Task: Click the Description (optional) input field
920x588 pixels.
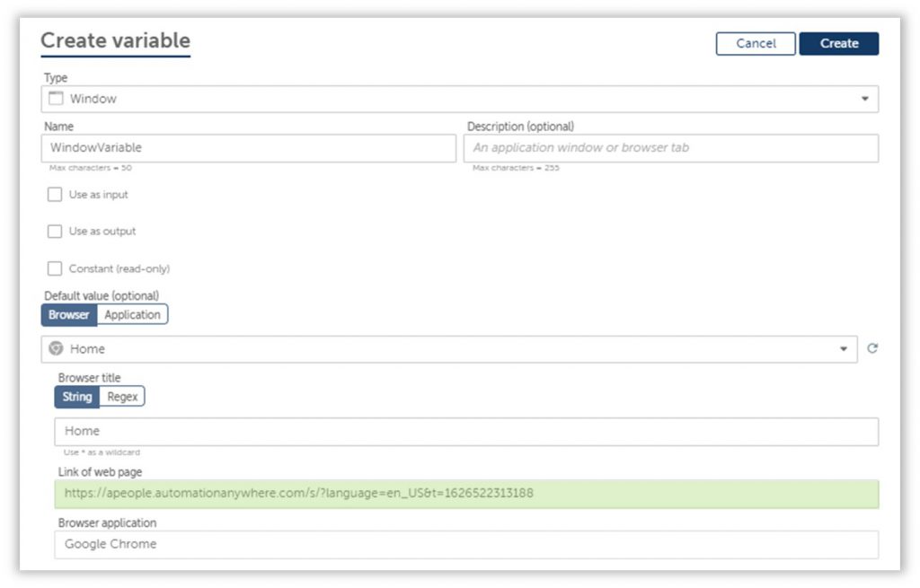Action: (671, 148)
